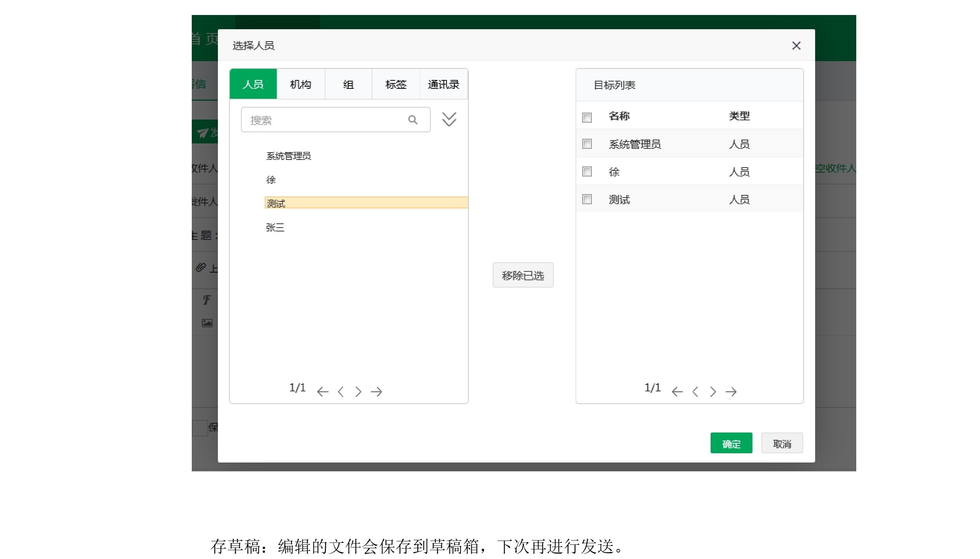The width and height of the screenshot is (980, 559).
Task: Go to next page in person list
Action: [x=358, y=392]
